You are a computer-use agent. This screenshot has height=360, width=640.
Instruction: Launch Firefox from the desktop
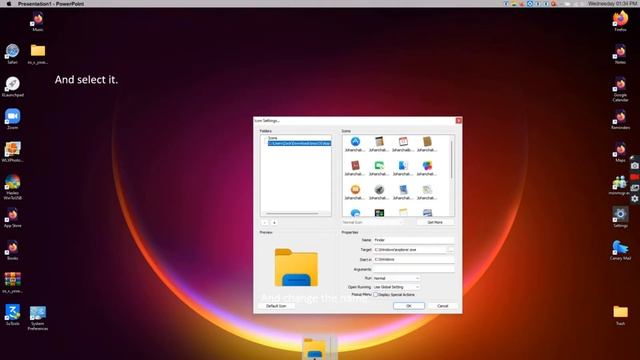(x=620, y=21)
